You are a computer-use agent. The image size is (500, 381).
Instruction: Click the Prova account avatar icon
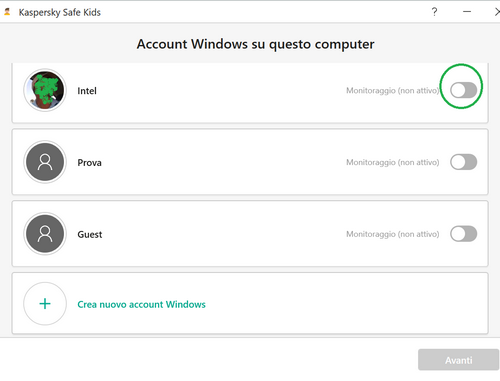(x=45, y=162)
